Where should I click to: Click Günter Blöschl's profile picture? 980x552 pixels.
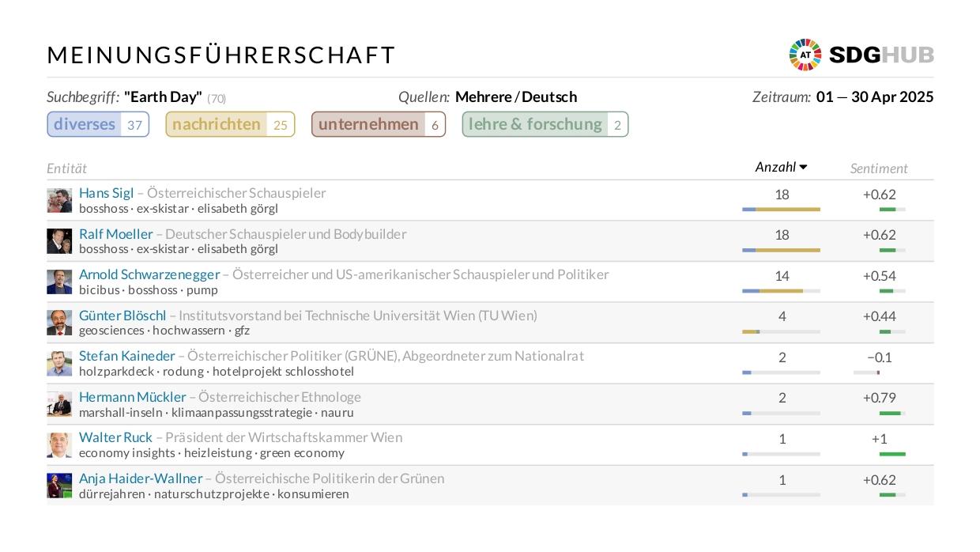pyautogui.click(x=59, y=323)
